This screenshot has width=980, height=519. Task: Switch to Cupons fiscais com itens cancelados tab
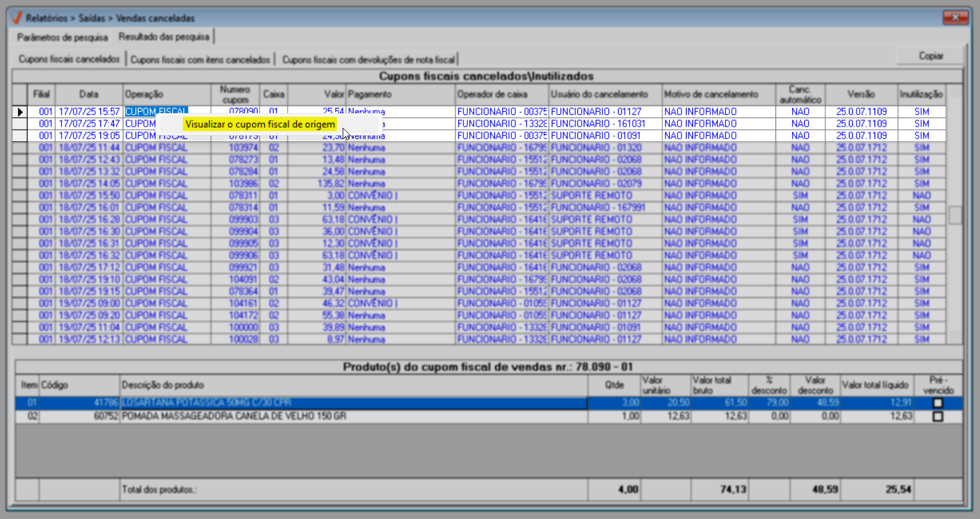[x=200, y=59]
